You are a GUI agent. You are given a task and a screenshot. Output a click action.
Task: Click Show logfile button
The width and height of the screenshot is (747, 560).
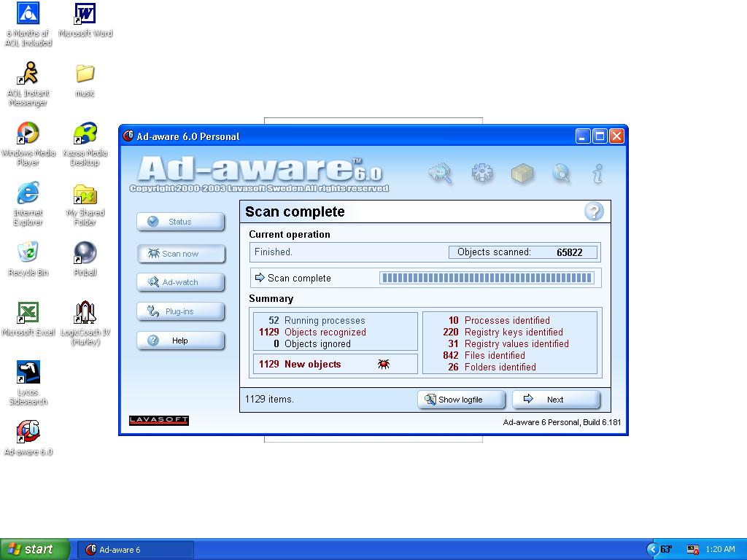(x=461, y=400)
